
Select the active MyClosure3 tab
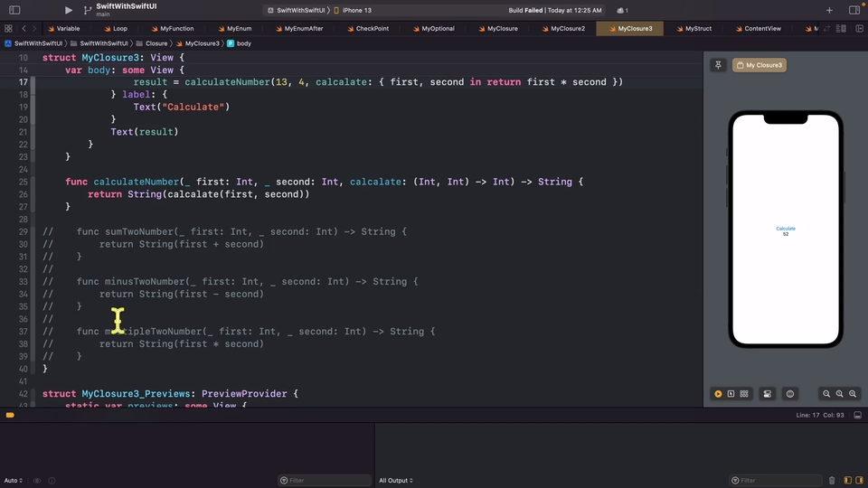630,28
